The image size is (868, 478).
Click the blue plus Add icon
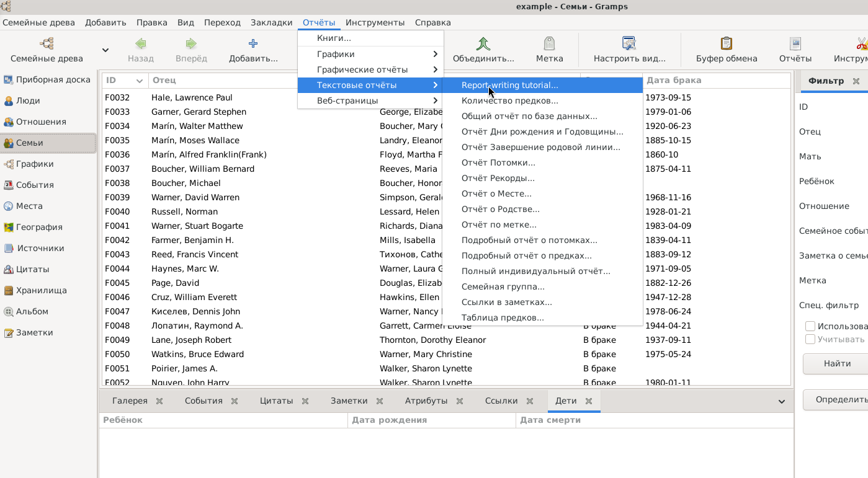(x=253, y=43)
